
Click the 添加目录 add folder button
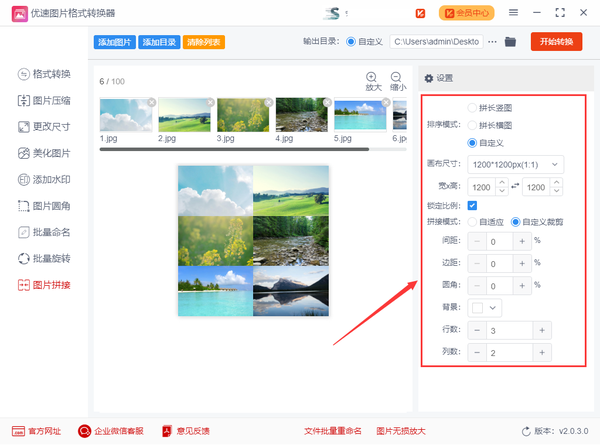coord(159,42)
